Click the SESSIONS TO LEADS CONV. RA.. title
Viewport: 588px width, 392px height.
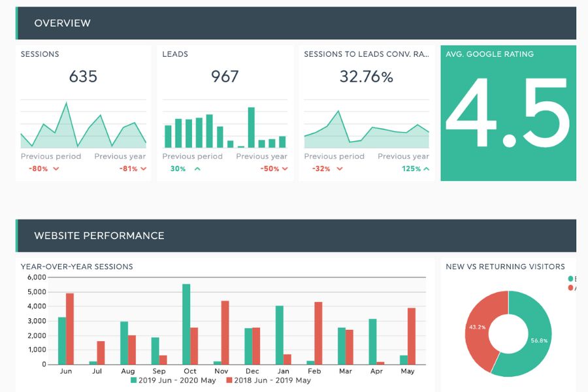click(x=367, y=54)
